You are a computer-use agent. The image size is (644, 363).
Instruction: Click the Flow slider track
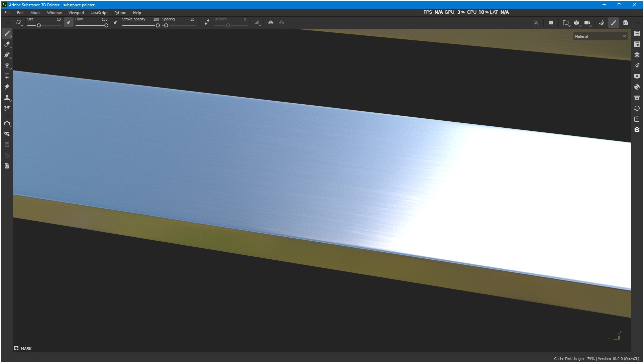coord(90,26)
